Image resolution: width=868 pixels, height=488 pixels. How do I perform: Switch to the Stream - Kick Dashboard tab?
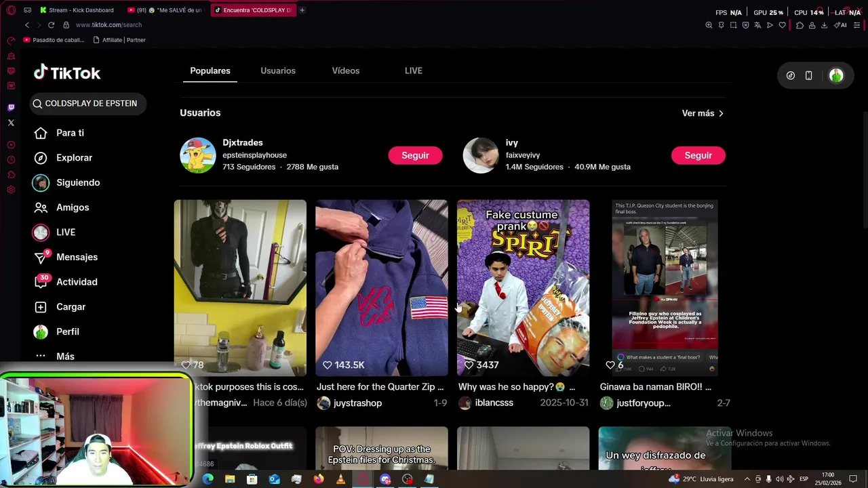click(x=77, y=10)
